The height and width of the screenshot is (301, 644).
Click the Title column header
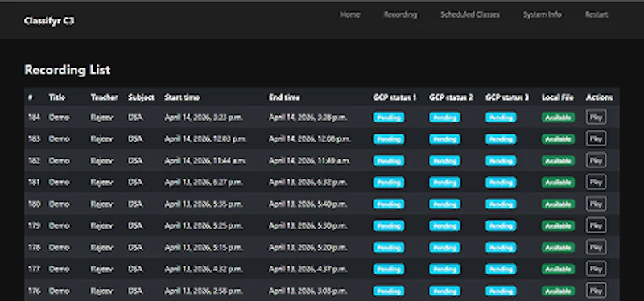click(x=56, y=97)
